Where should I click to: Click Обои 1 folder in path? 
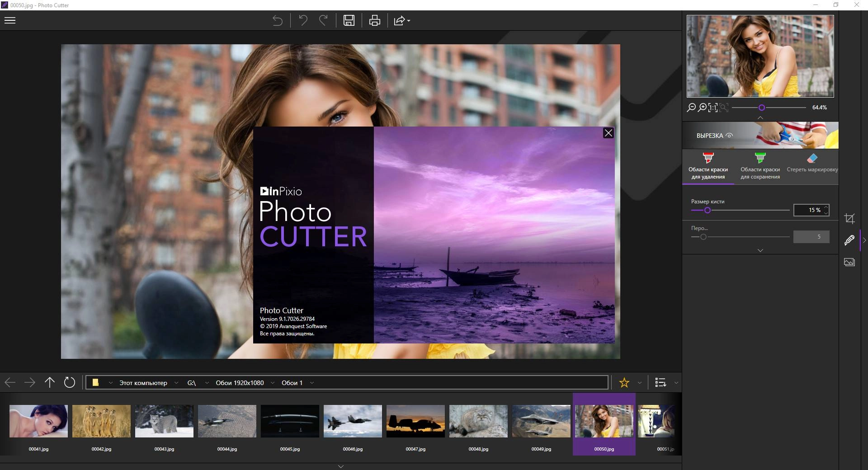click(x=292, y=383)
